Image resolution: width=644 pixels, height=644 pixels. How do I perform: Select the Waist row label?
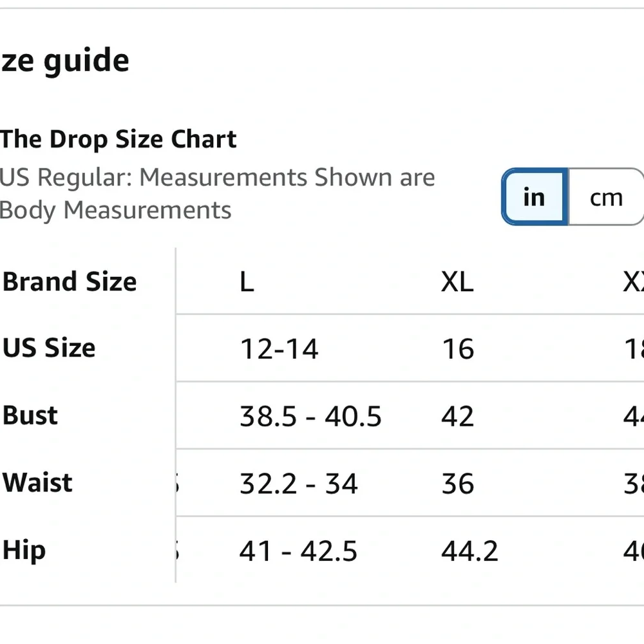pyautogui.click(x=37, y=482)
